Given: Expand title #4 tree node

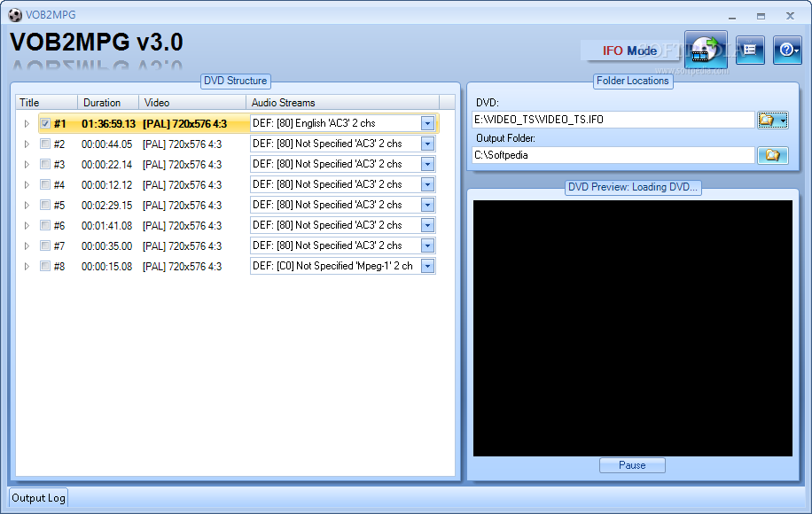Looking at the screenshot, I should (27, 185).
